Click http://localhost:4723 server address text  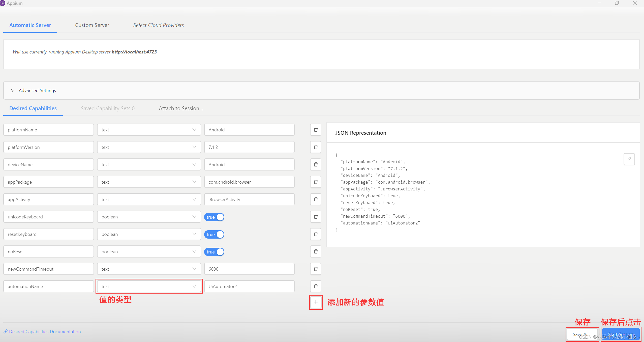tap(134, 52)
